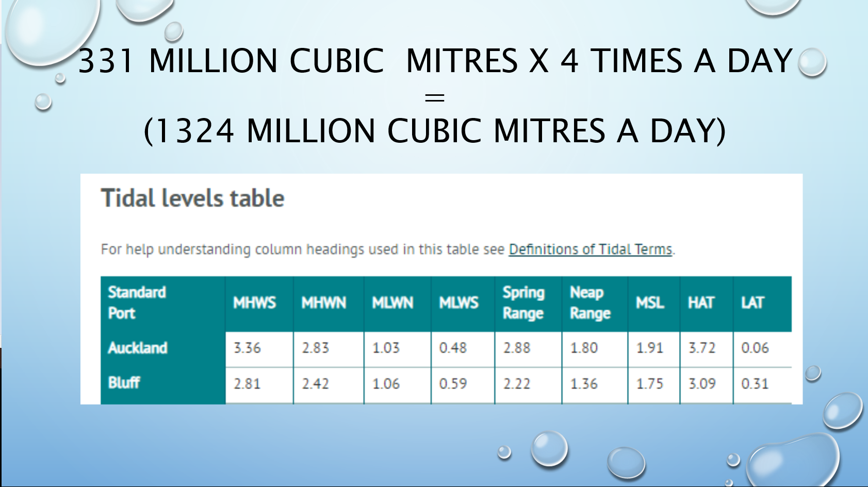Click the MLWS column header
The width and height of the screenshot is (868, 487).
[x=458, y=303]
